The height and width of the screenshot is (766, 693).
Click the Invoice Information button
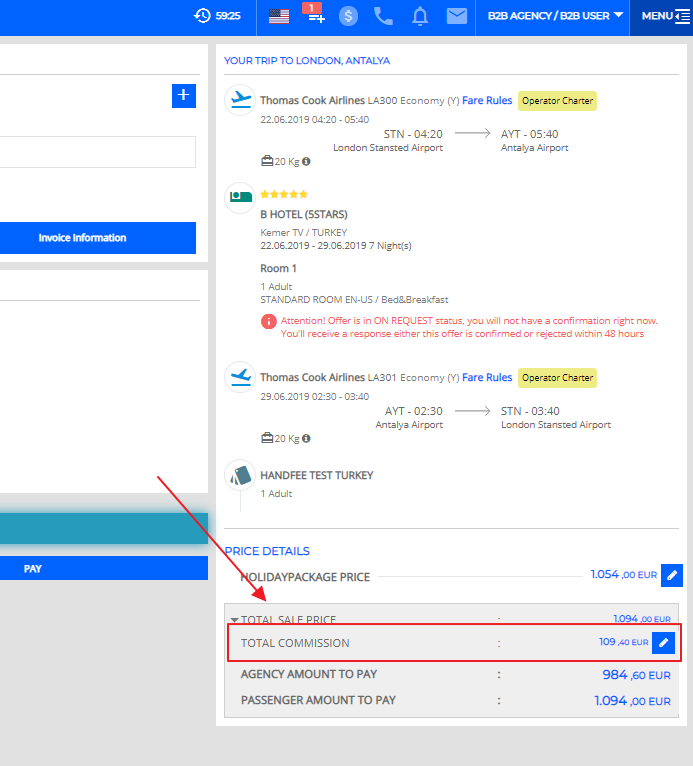tap(83, 238)
